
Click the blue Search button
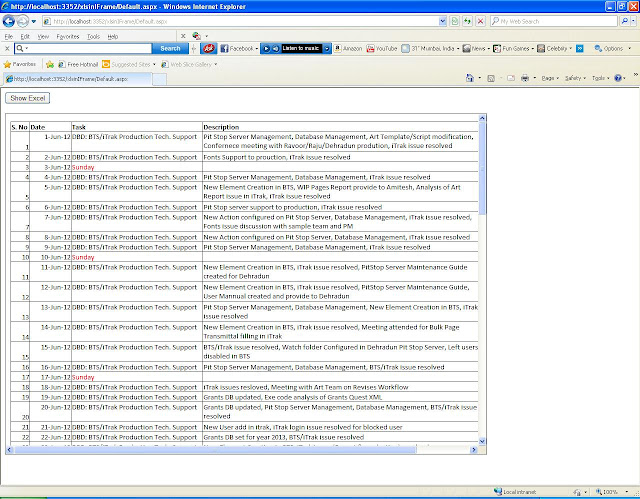click(170, 49)
